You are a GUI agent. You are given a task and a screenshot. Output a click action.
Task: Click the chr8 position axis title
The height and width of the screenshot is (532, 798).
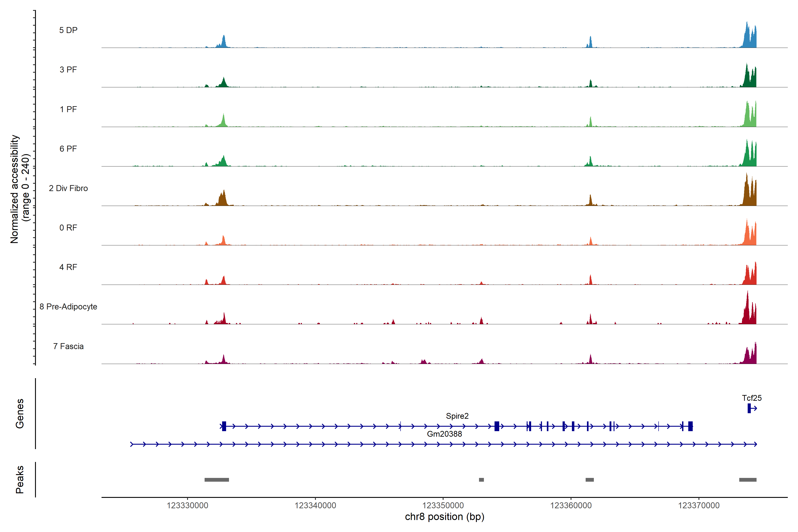pos(444,517)
